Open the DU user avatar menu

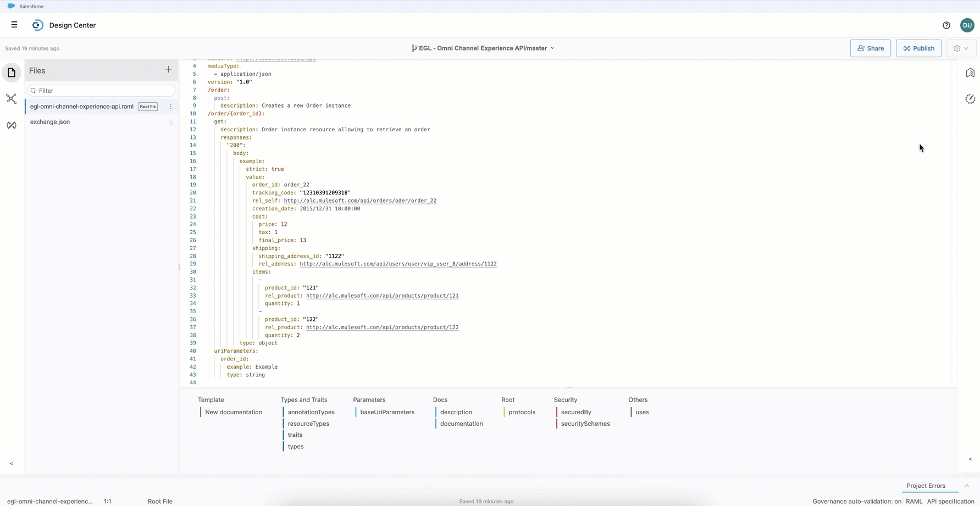click(967, 25)
